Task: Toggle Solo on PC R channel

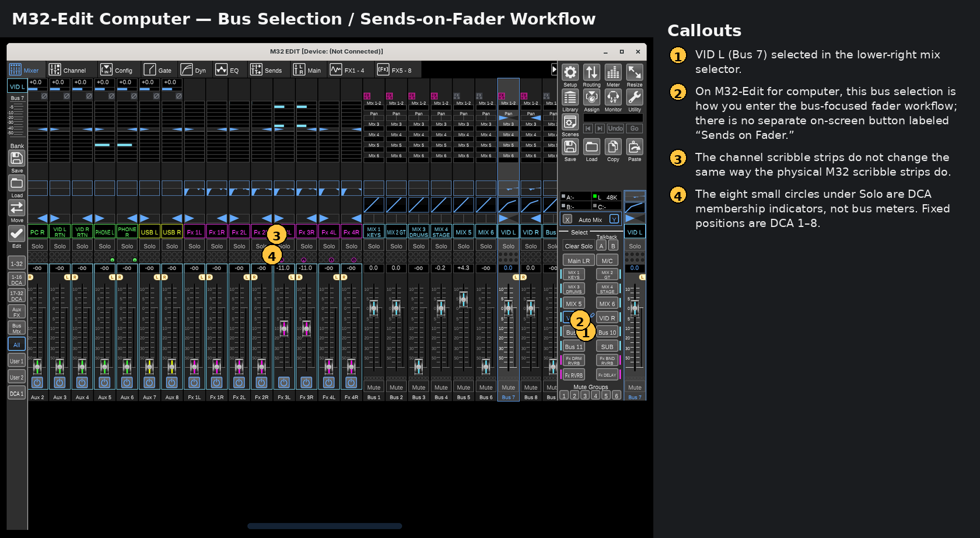Action: click(x=37, y=246)
